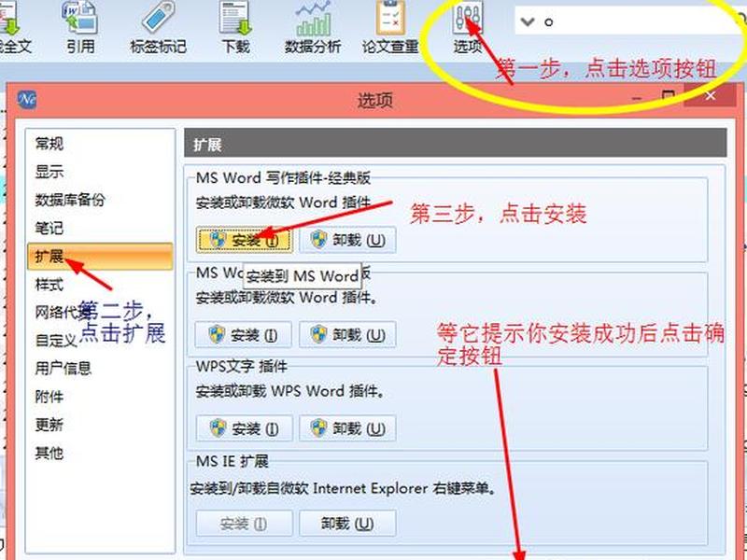Select 常规 in options sidebar
Viewport: 747px width, 560px height.
[x=100, y=144]
